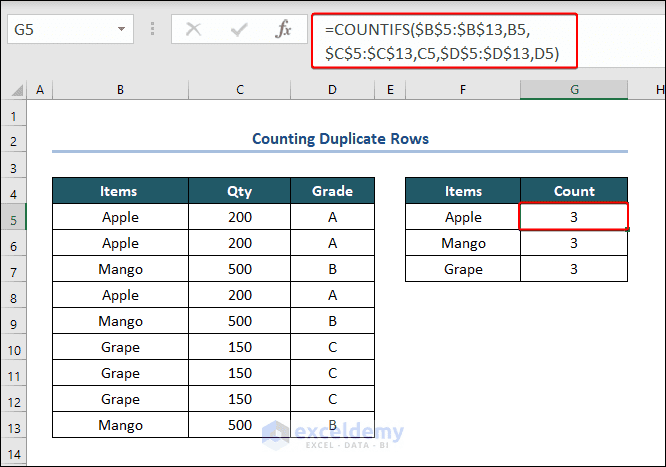Select cell B6 containing Apple

[121, 243]
